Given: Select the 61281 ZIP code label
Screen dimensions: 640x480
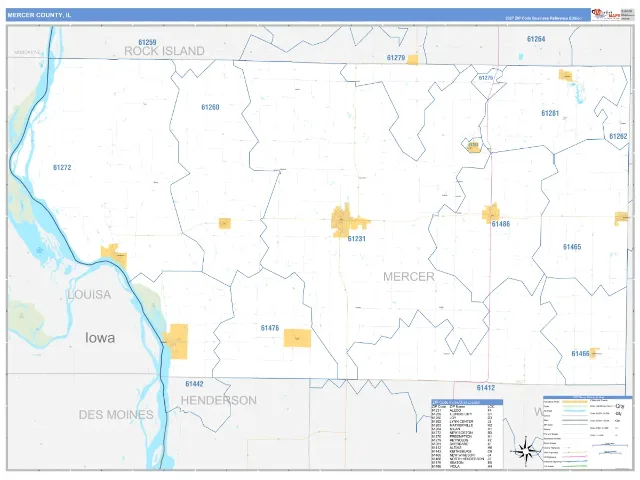Looking at the screenshot, I should tap(550, 113).
